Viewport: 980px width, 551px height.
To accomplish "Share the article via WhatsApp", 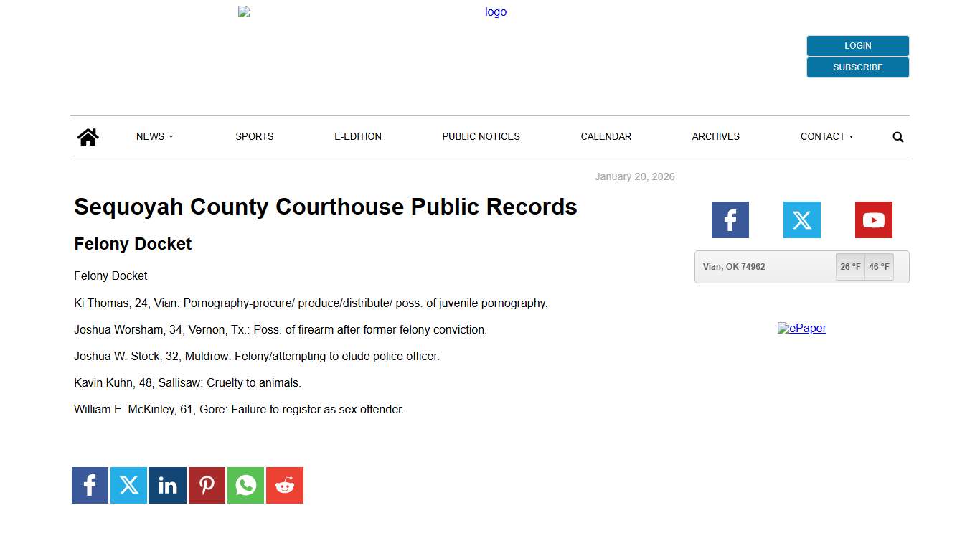I will point(245,485).
